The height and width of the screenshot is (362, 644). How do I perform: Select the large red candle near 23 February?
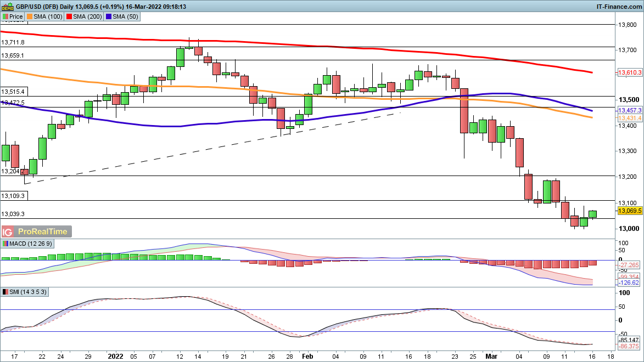coord(464,111)
